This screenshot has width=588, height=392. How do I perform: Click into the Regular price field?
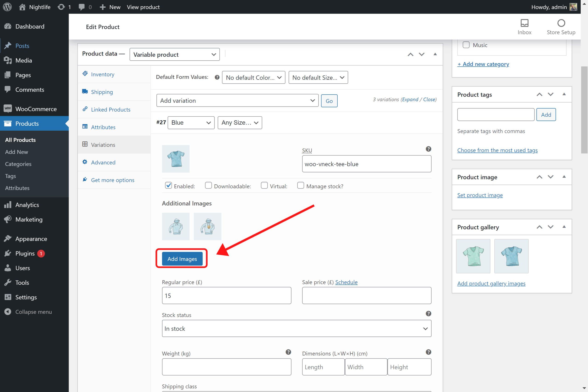(226, 296)
